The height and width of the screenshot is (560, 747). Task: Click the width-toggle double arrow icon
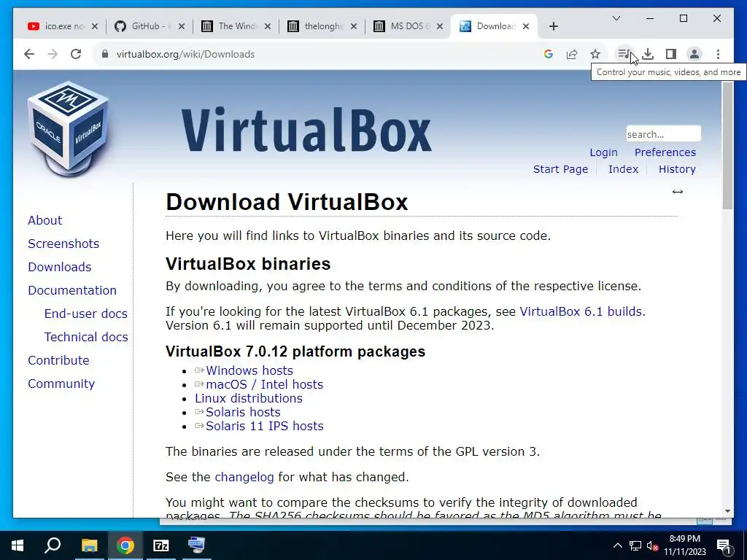[678, 192]
